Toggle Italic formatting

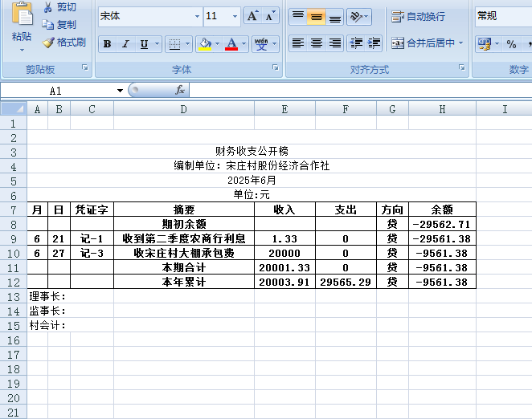[125, 44]
